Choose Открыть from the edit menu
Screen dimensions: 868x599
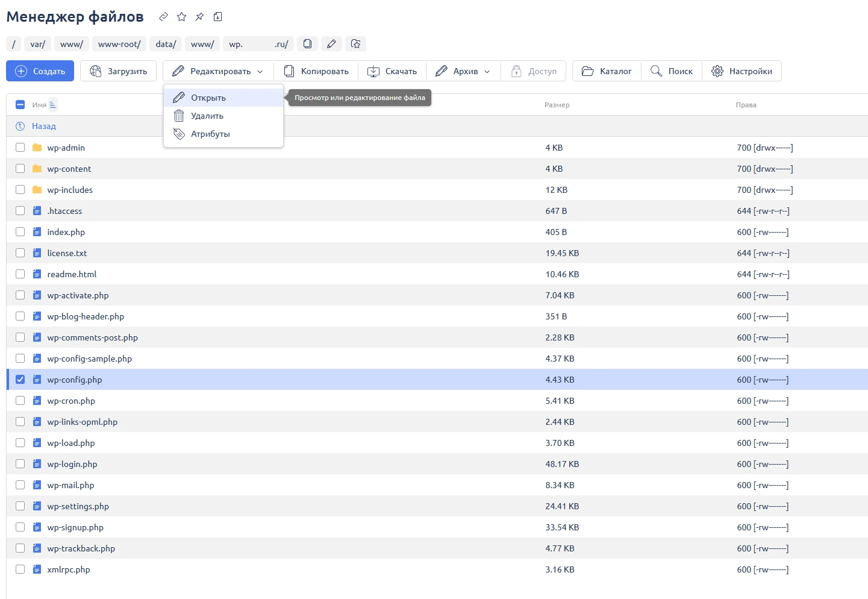pos(208,98)
